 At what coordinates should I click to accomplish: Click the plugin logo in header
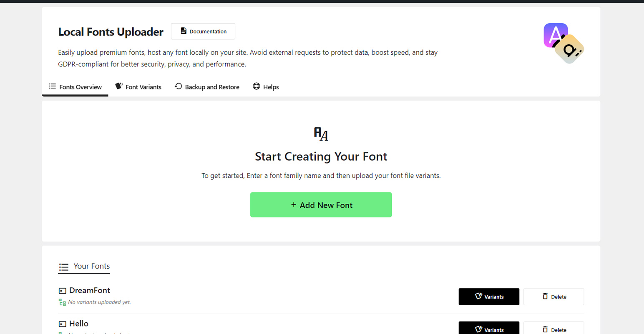(563, 43)
